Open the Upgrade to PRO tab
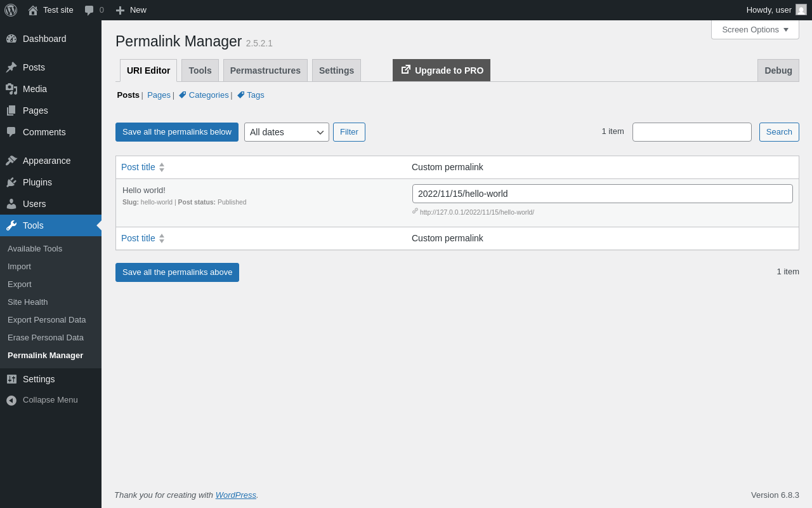812x508 pixels. 442,70
